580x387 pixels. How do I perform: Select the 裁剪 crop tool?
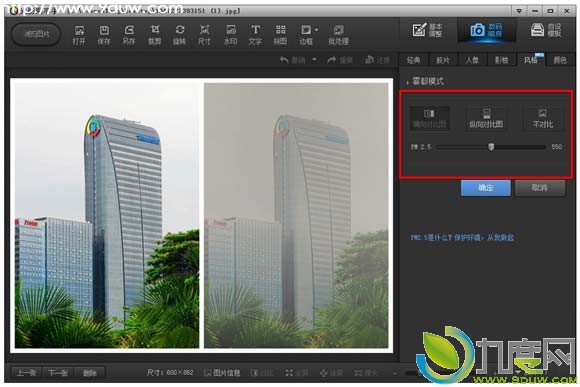(154, 35)
